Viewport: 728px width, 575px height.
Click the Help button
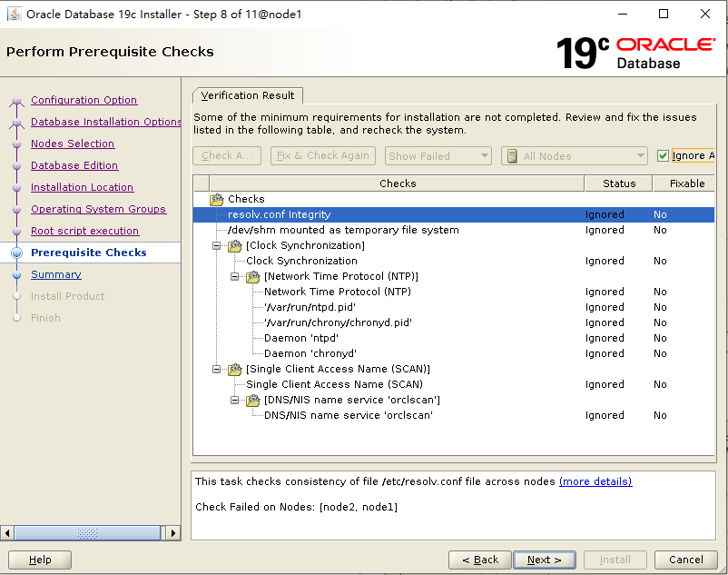pyautogui.click(x=40, y=560)
